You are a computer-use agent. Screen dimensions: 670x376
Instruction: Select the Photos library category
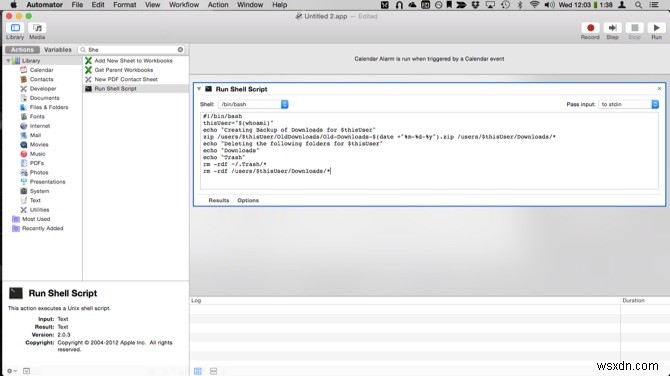[39, 172]
